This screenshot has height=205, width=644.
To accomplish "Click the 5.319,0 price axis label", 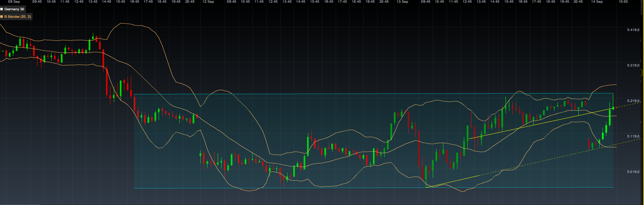I will (633, 65).
